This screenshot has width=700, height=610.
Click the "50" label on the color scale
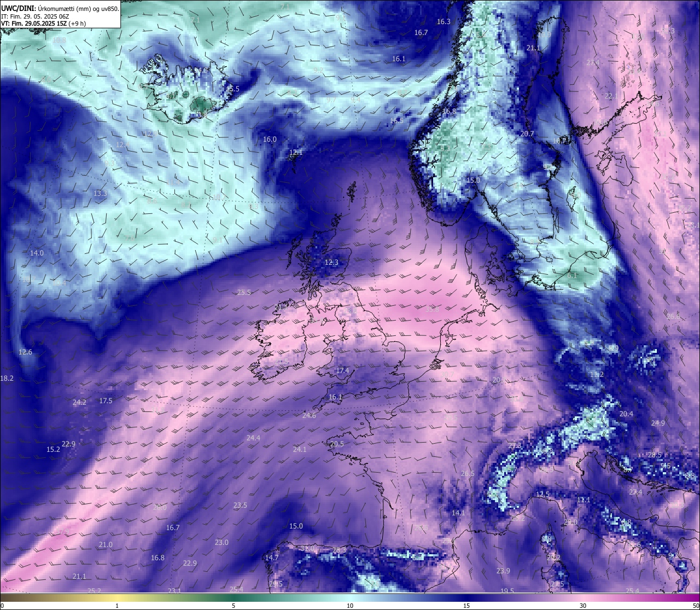pyautogui.click(x=696, y=606)
